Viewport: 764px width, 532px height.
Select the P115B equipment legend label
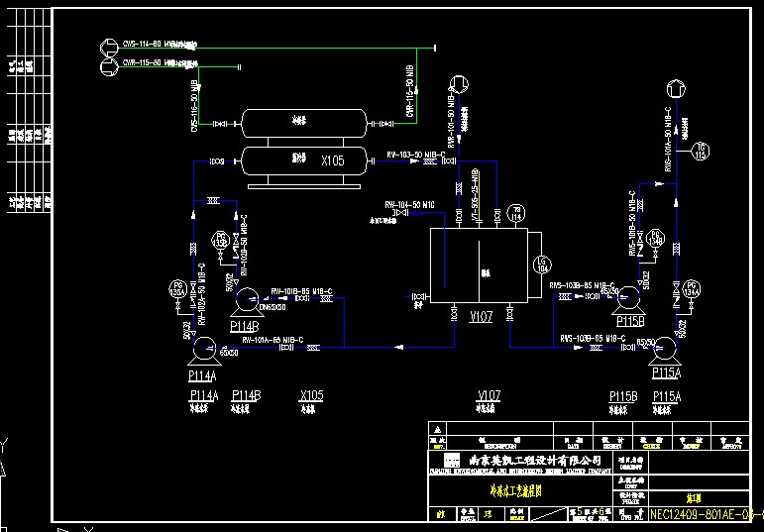[623, 396]
